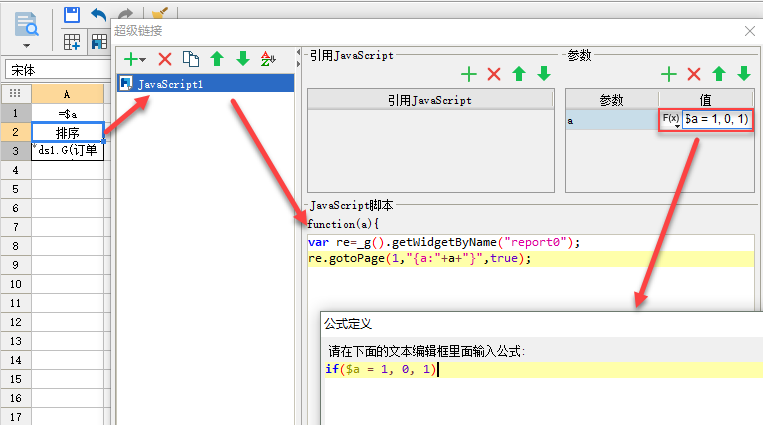Sort the hyperlink list alphabetically

pos(268,59)
